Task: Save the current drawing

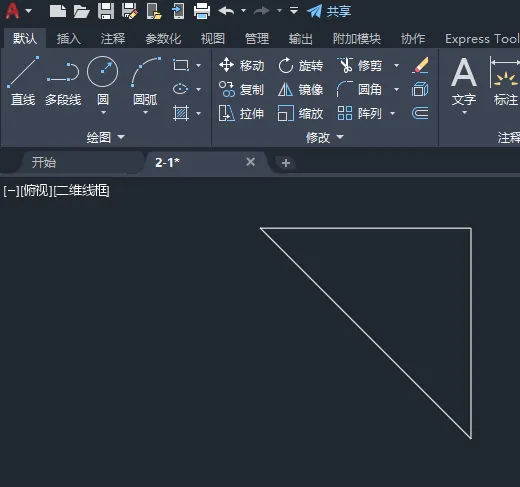Action: (x=106, y=11)
